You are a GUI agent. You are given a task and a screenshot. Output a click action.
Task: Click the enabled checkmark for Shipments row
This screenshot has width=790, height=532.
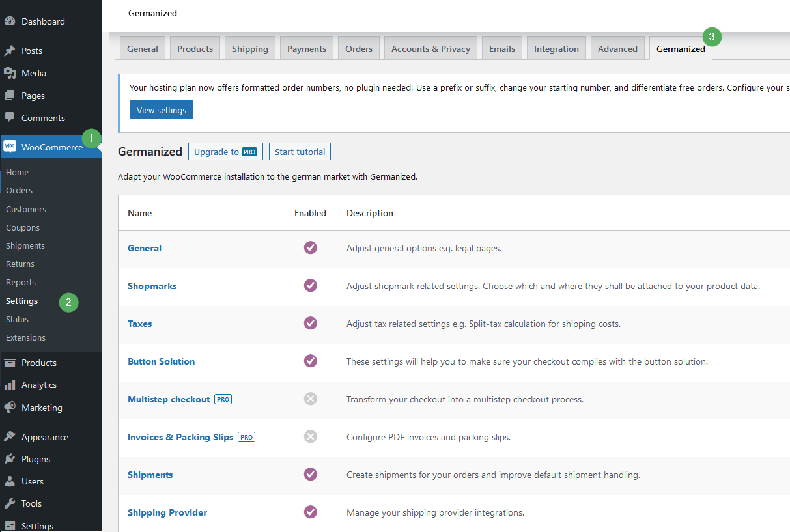(311, 475)
